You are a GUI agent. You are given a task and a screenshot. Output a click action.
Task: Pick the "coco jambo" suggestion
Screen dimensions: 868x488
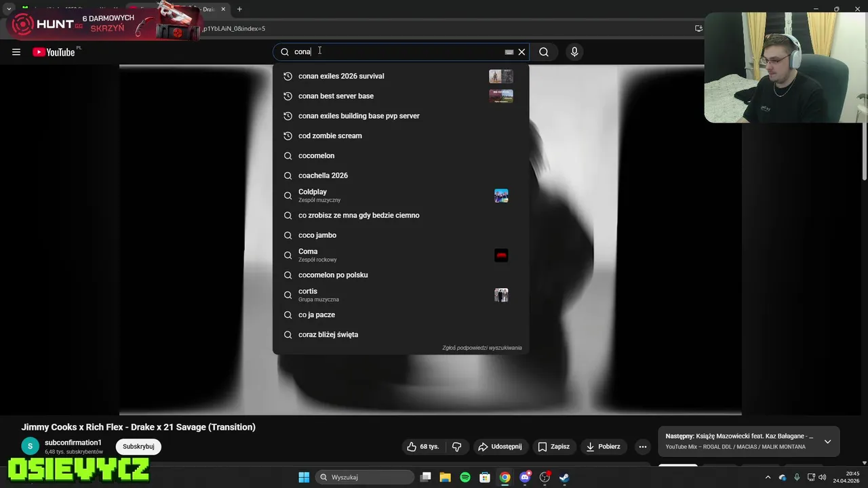[401, 235]
